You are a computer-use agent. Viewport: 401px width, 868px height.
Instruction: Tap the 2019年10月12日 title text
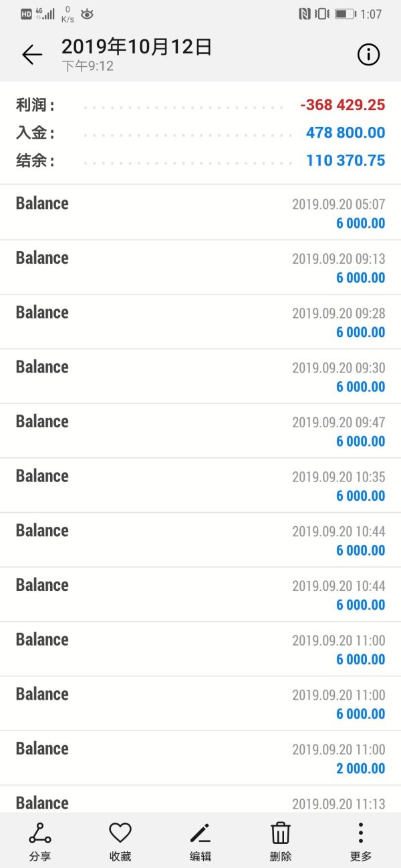136,47
